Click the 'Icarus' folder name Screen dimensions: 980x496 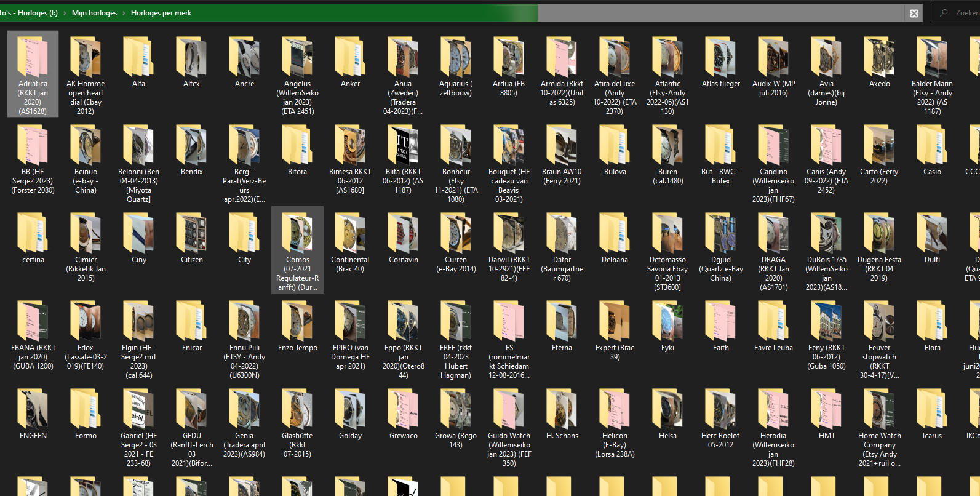point(932,436)
